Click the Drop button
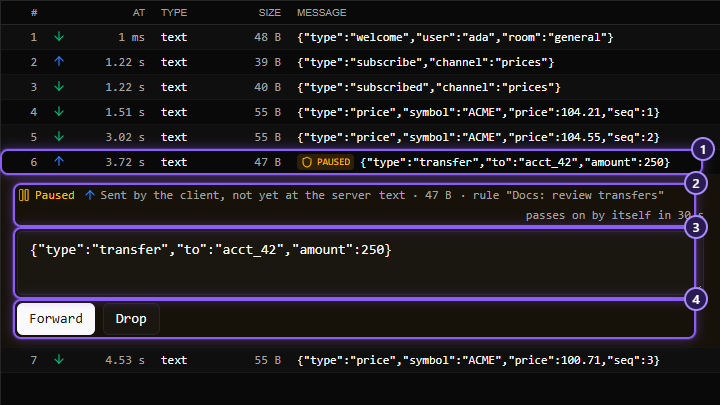 click(x=131, y=319)
